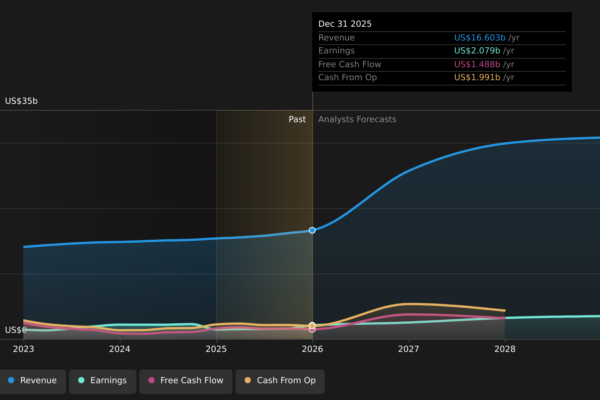Click the blue Revenue marker at 2026

pyautogui.click(x=312, y=230)
